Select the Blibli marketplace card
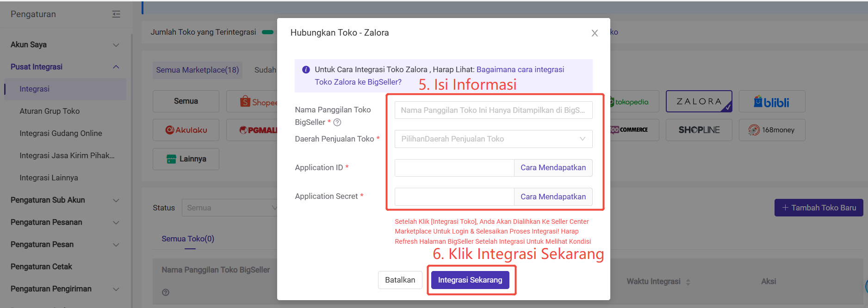The image size is (868, 308). pyautogui.click(x=772, y=101)
